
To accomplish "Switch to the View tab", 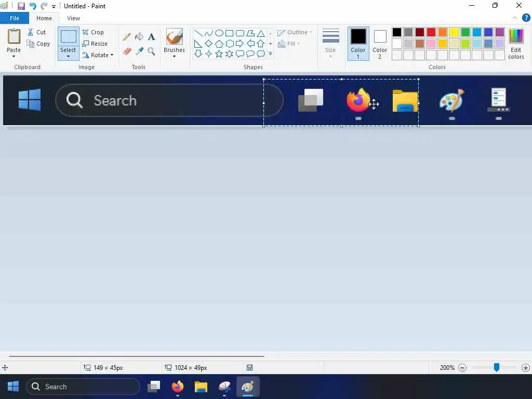I will (73, 18).
